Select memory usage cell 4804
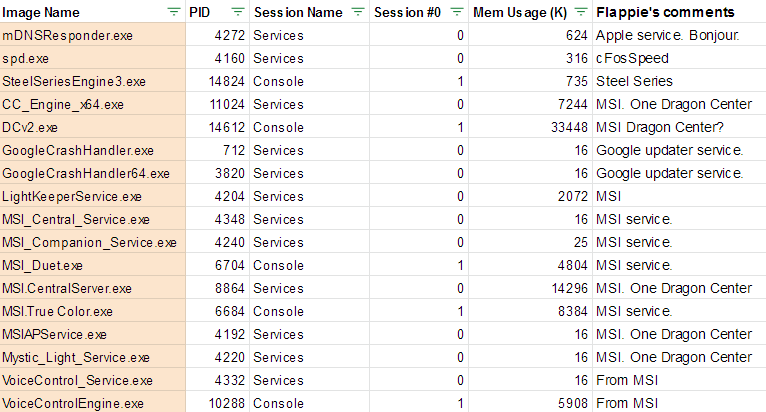The image size is (766, 412). pyautogui.click(x=531, y=265)
